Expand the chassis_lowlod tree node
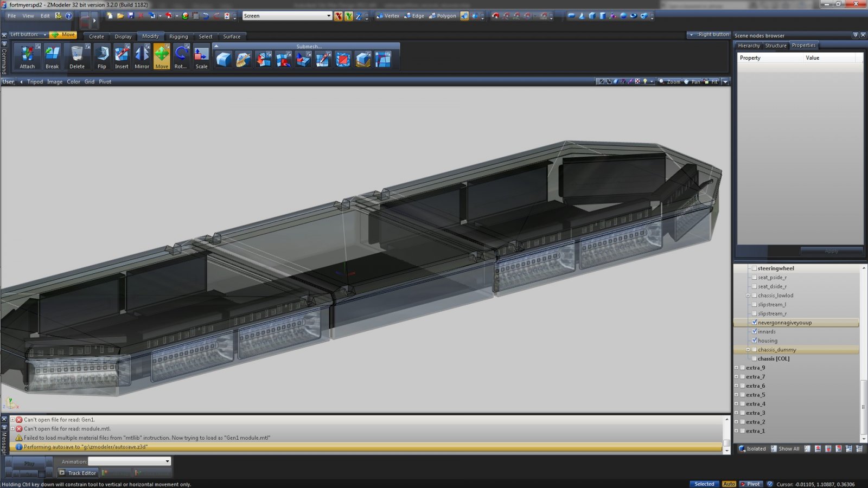Image resolution: width=868 pixels, height=488 pixels. coord(748,296)
